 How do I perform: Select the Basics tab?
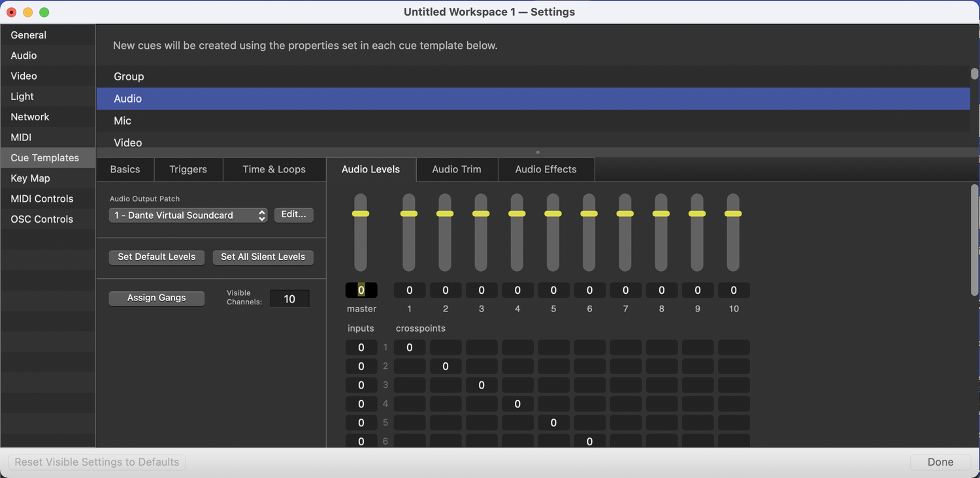[125, 169]
